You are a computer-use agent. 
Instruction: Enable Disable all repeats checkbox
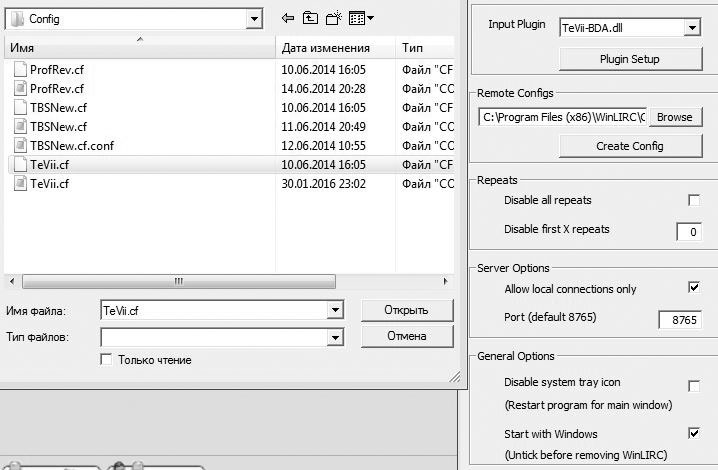pos(694,201)
